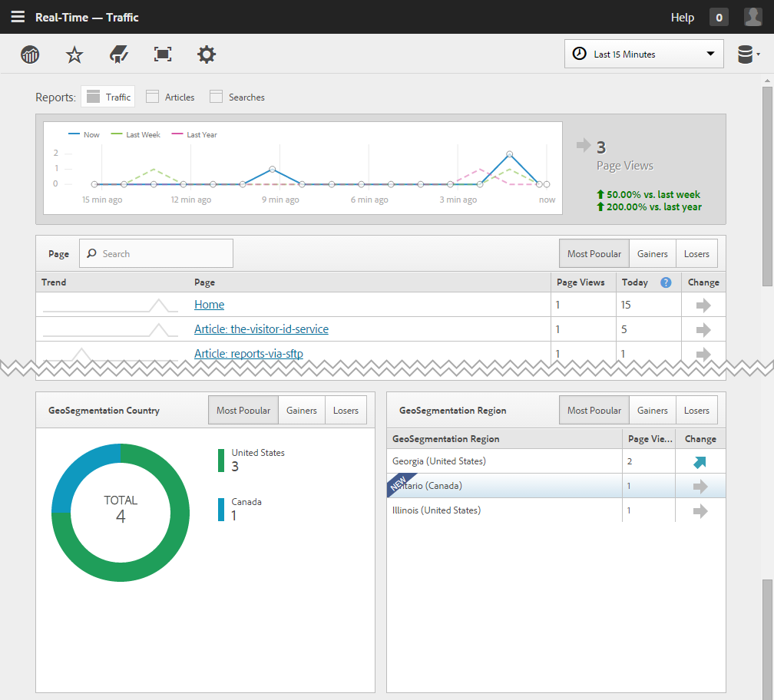
Task: Click the reports globe chart icon
Action: 30,54
